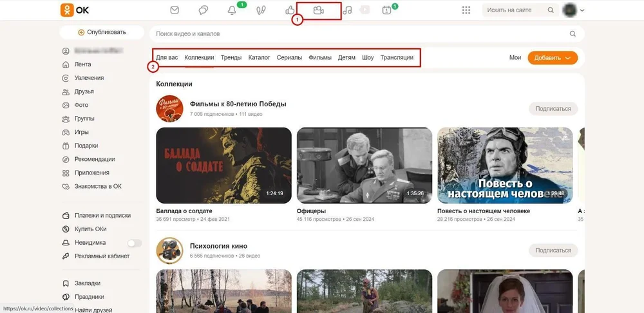The height and width of the screenshot is (313, 644).
Task: Open Знакомства в ОК in sidebar
Action: [x=98, y=186]
